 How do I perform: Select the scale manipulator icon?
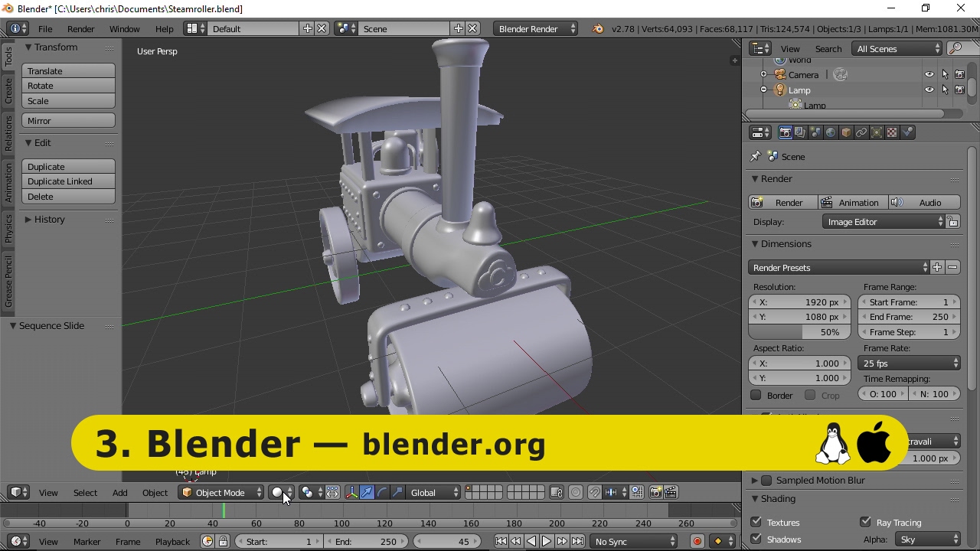397,492
